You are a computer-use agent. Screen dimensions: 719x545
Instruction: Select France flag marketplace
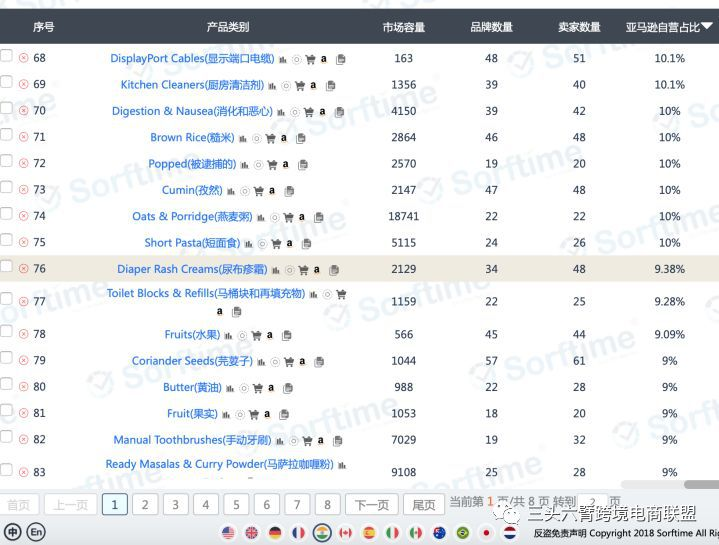[299, 533]
